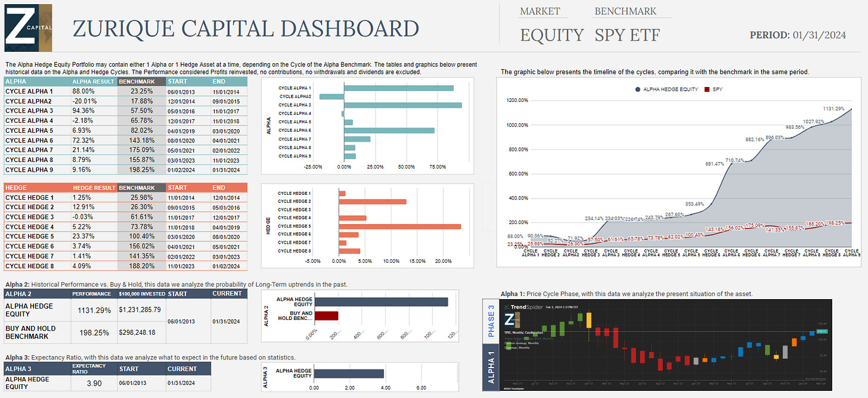Click the Zurique Capital Z logo
868x398 pixels.
point(27,27)
